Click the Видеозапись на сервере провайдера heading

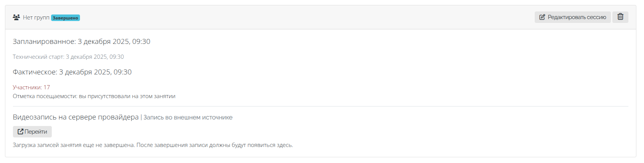coord(75,117)
